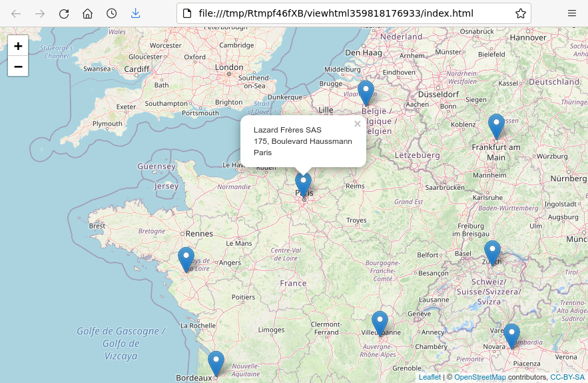
Task: Open the Leaflet attribution link
Action: tap(430, 377)
